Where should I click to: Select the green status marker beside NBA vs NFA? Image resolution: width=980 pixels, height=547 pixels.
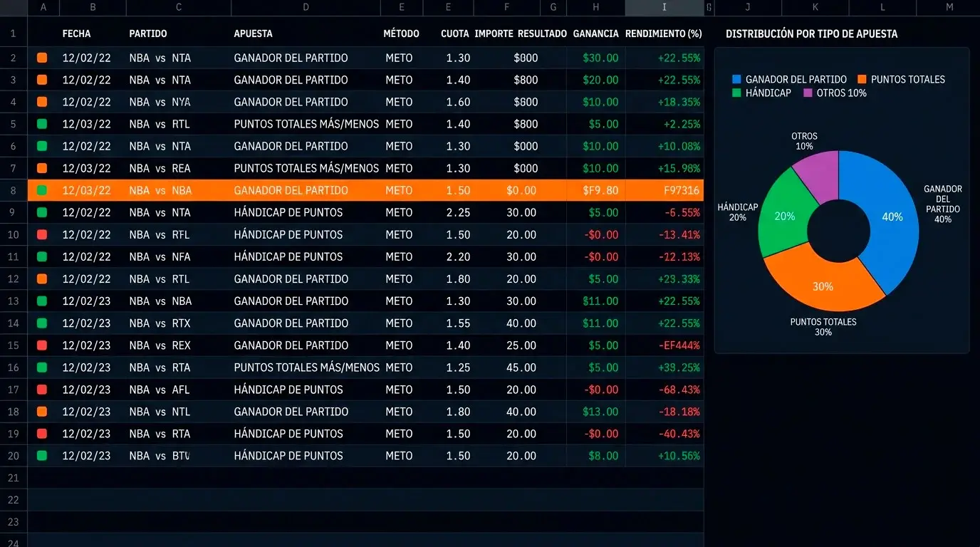[x=42, y=256]
